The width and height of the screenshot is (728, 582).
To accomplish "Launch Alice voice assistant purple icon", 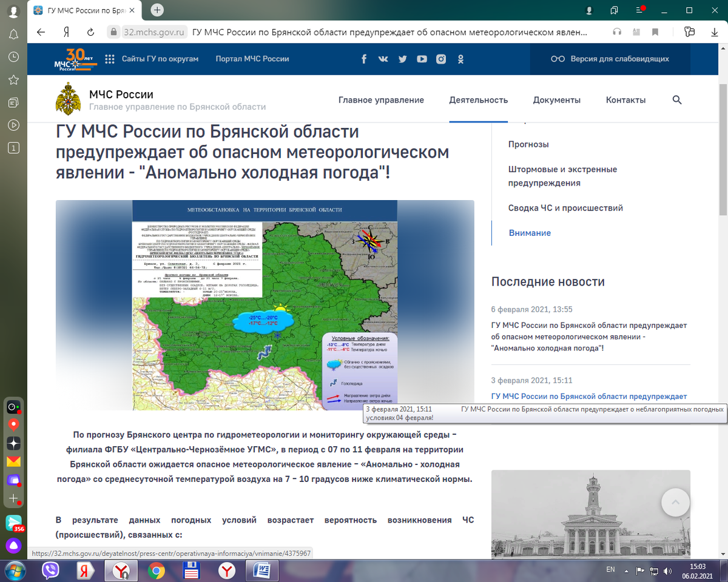I will tap(13, 545).
